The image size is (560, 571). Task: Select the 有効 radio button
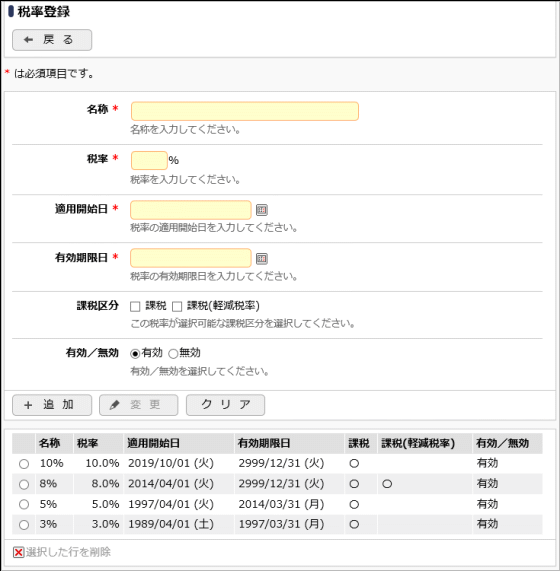[x=135, y=353]
